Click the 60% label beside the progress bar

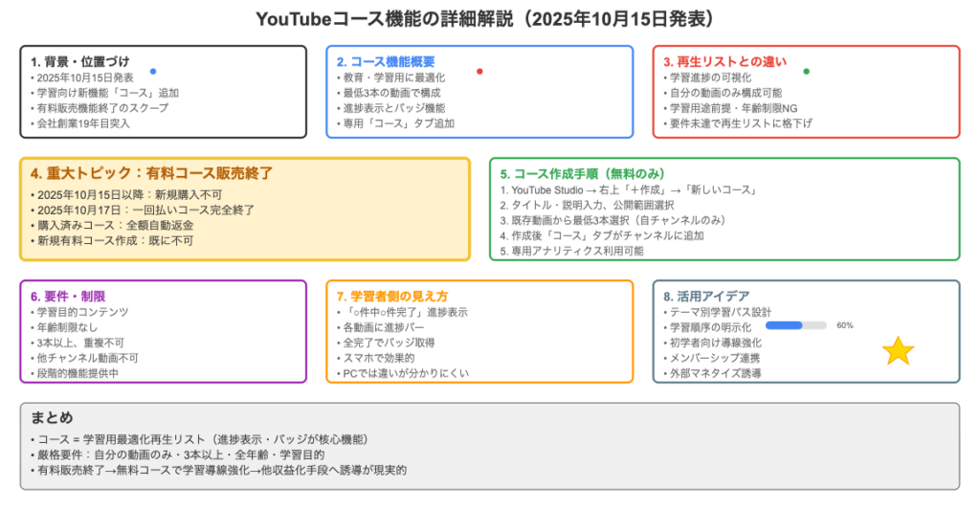click(x=844, y=325)
